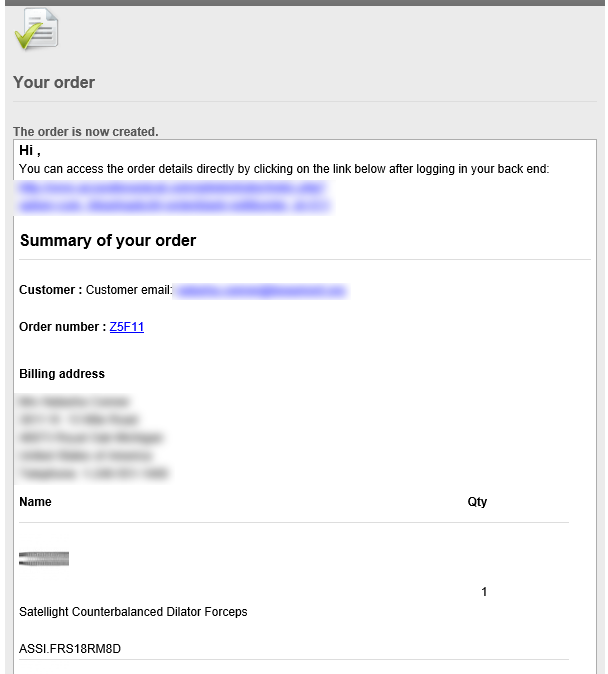Click the blurred customer email address link
The height and width of the screenshot is (674, 608).
261,291
